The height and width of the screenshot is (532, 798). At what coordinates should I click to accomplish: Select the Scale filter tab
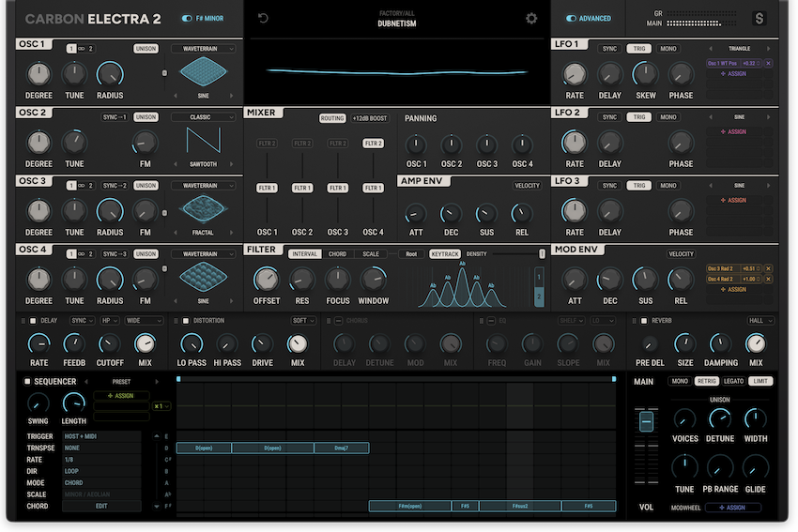click(371, 253)
